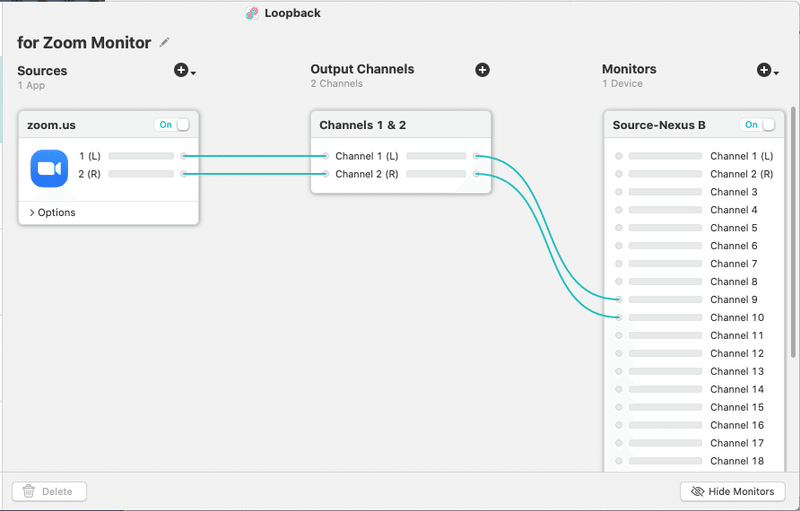
Task: Click the Channel 1 (L) level meter in Output Channels
Action: 436,156
